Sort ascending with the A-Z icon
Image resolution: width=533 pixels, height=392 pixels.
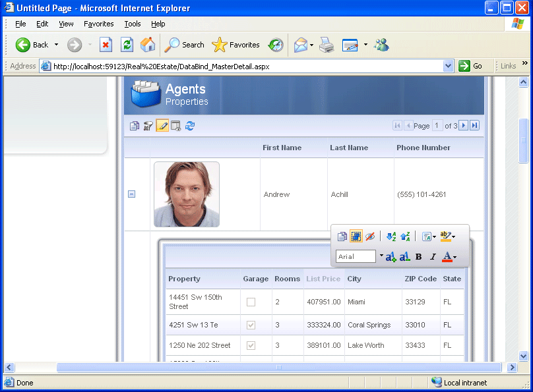[x=391, y=237]
